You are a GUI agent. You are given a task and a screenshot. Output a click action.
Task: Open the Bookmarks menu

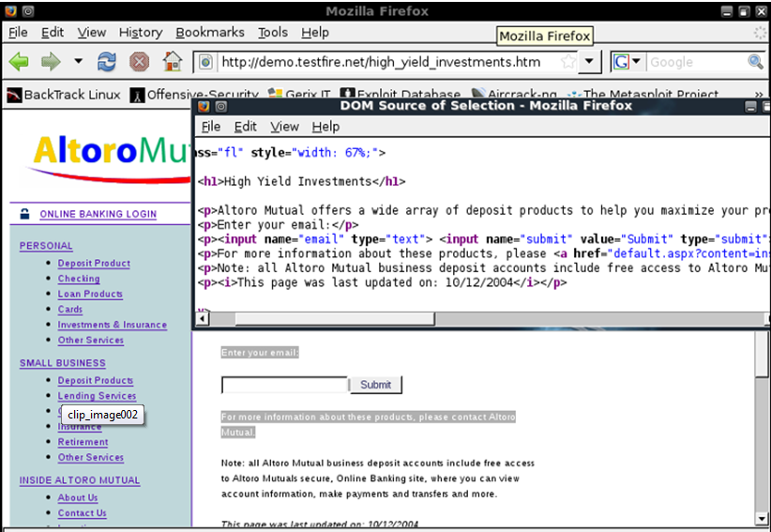[210, 33]
